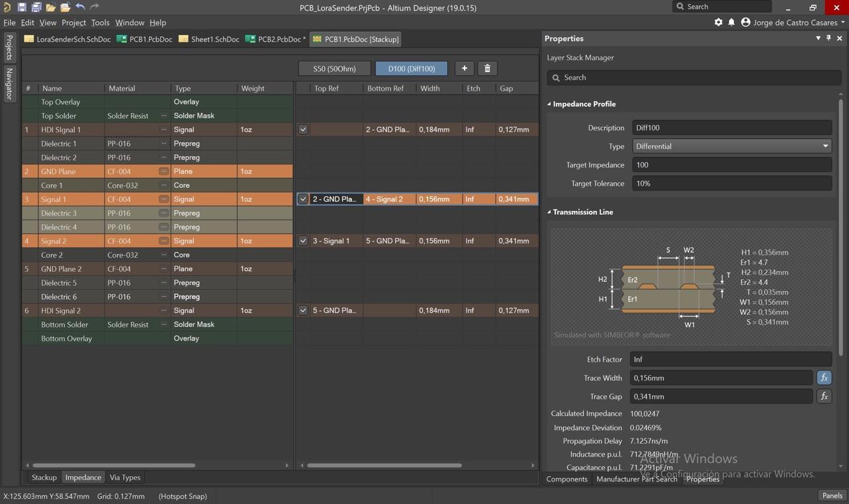The width and height of the screenshot is (849, 504).
Task: Open the File menu
Action: point(9,22)
